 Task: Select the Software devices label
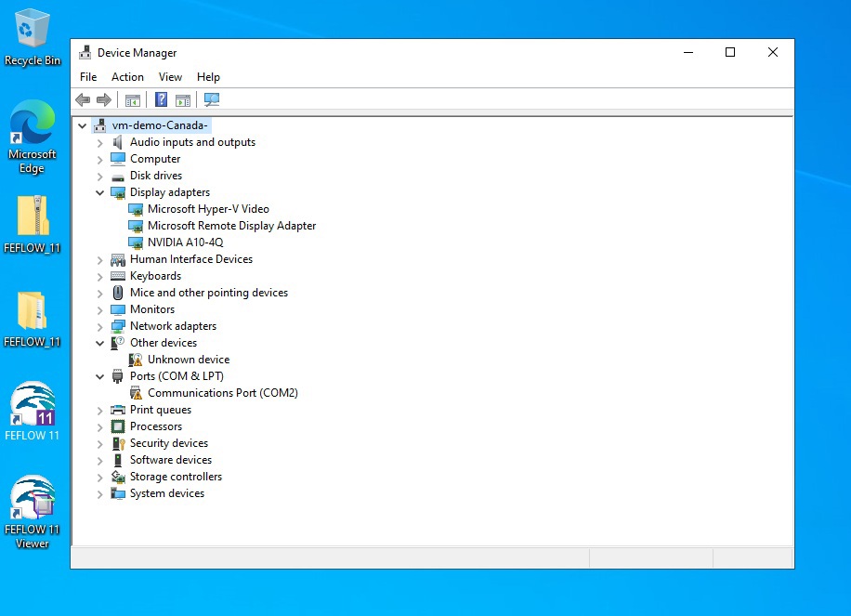(171, 460)
